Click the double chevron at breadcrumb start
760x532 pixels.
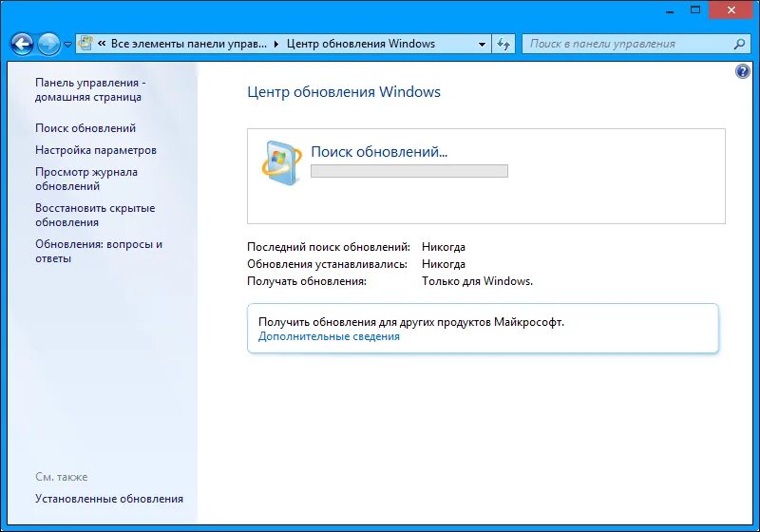tap(102, 43)
